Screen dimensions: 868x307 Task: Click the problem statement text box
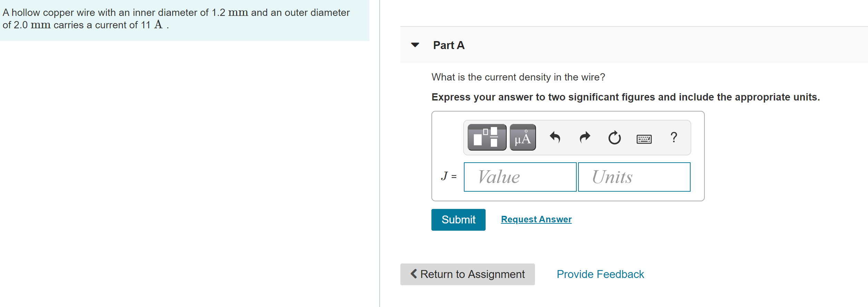[x=185, y=20]
